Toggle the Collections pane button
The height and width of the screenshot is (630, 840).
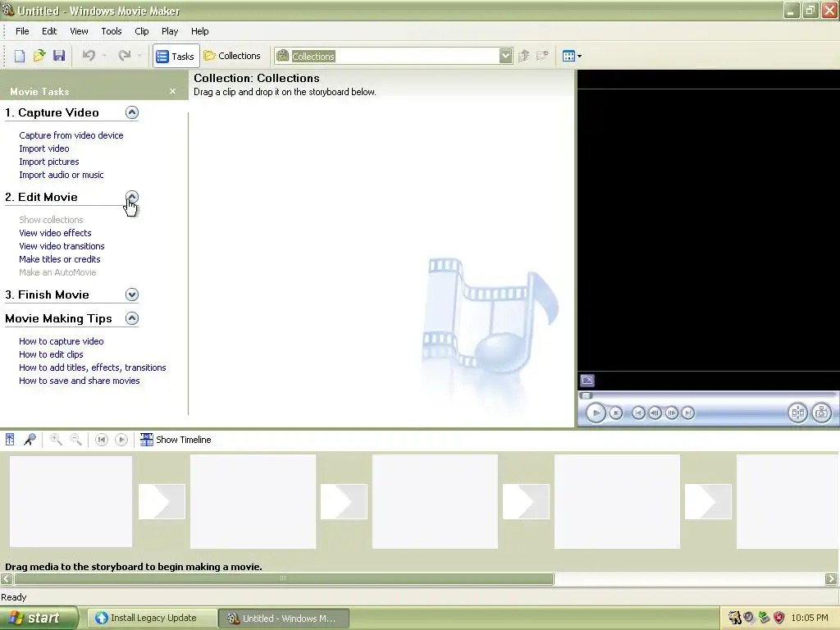(x=232, y=56)
